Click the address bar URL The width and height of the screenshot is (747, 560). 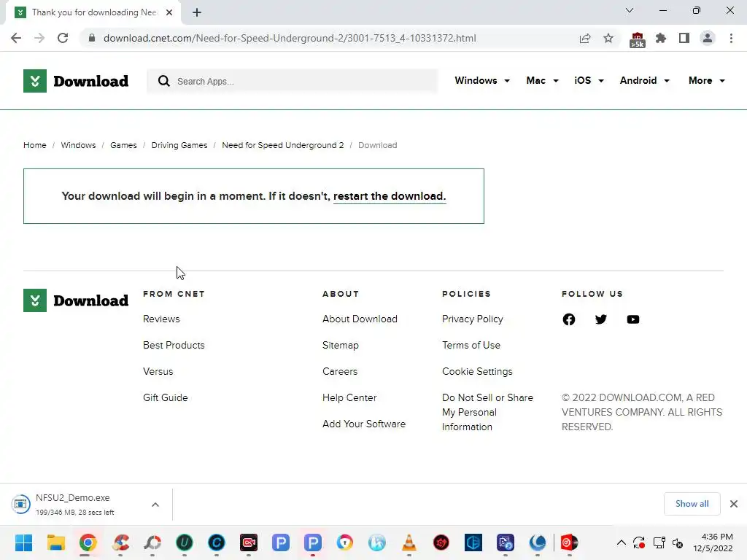pyautogui.click(x=290, y=38)
